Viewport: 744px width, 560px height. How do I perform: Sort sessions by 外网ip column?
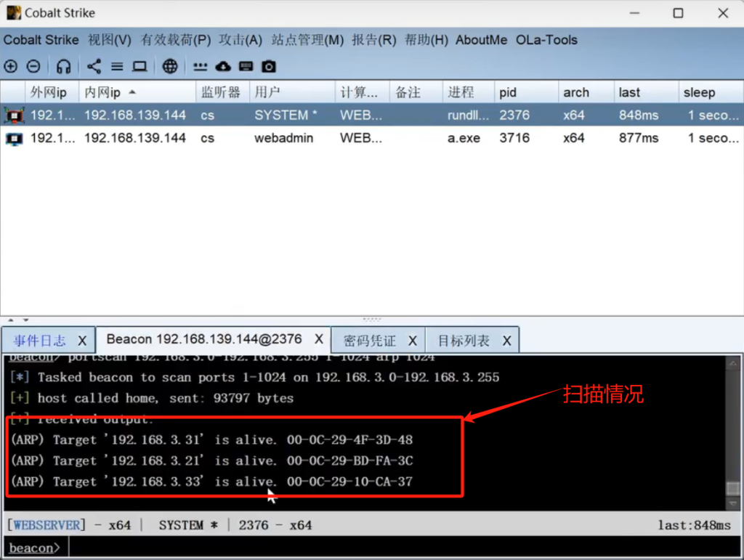pos(52,92)
